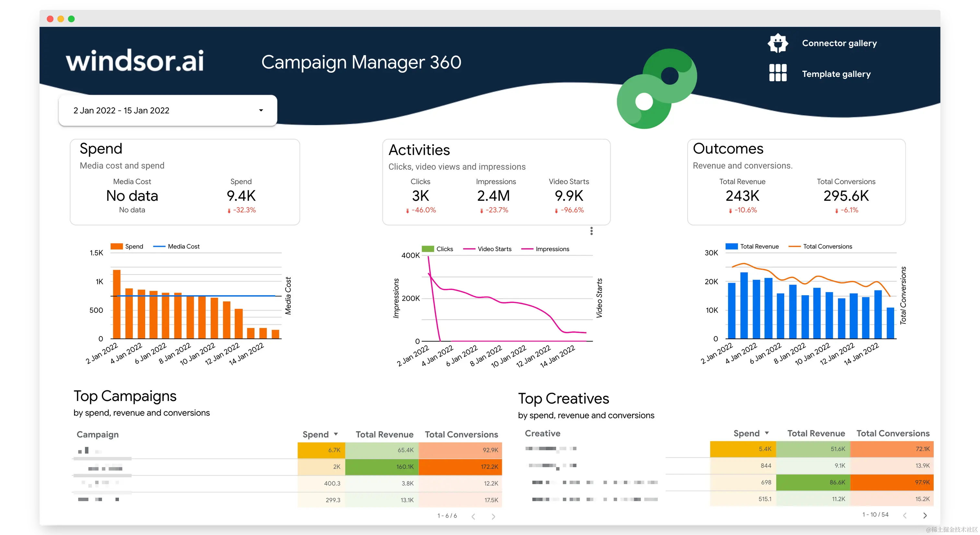
Task: Click the Connector gallery link
Action: tap(839, 43)
